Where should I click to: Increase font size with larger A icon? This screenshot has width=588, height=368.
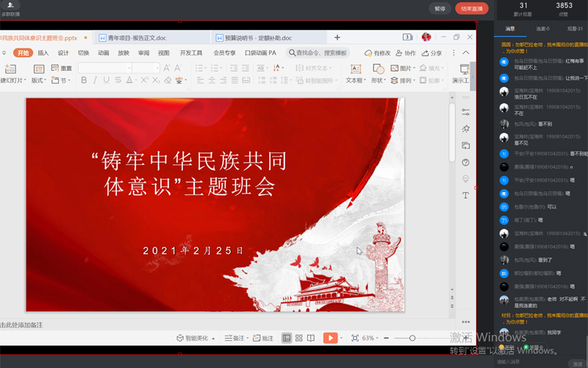point(167,68)
